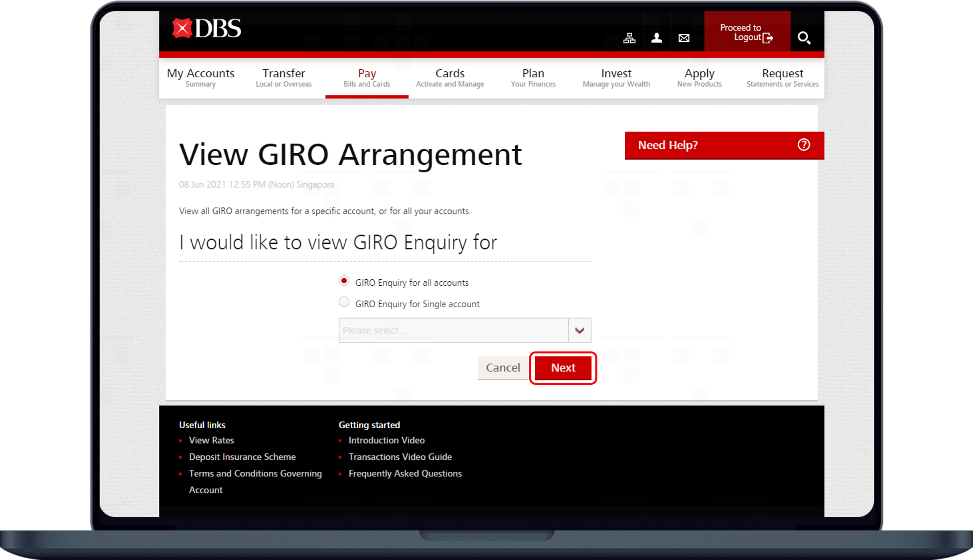Viewport: 973px width, 560px height.
Task: Open the mail envelope icon
Action: click(x=684, y=38)
